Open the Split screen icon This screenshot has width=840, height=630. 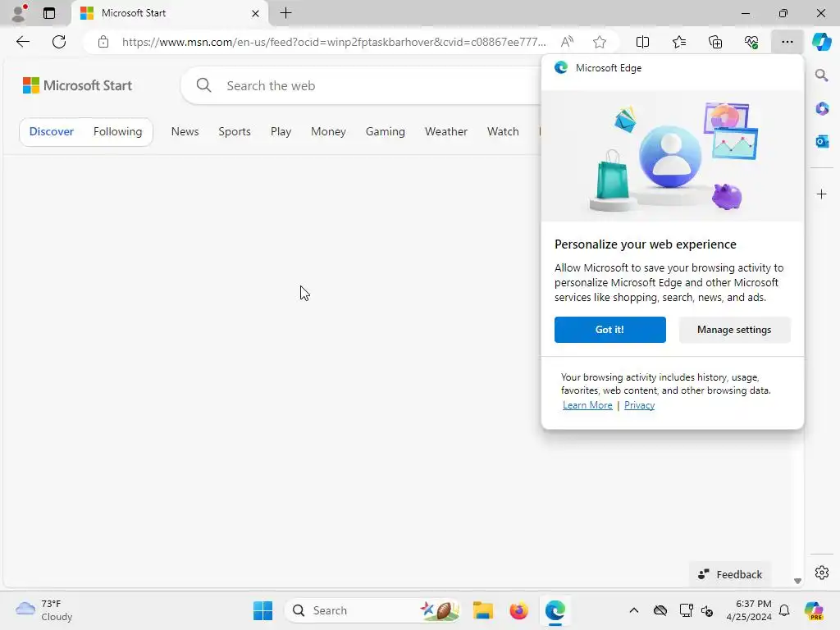pos(642,42)
